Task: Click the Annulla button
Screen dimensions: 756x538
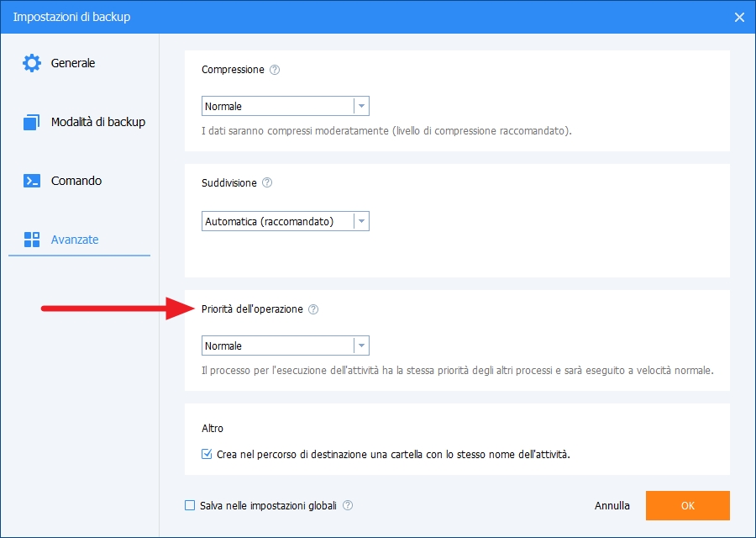Action: (x=612, y=506)
